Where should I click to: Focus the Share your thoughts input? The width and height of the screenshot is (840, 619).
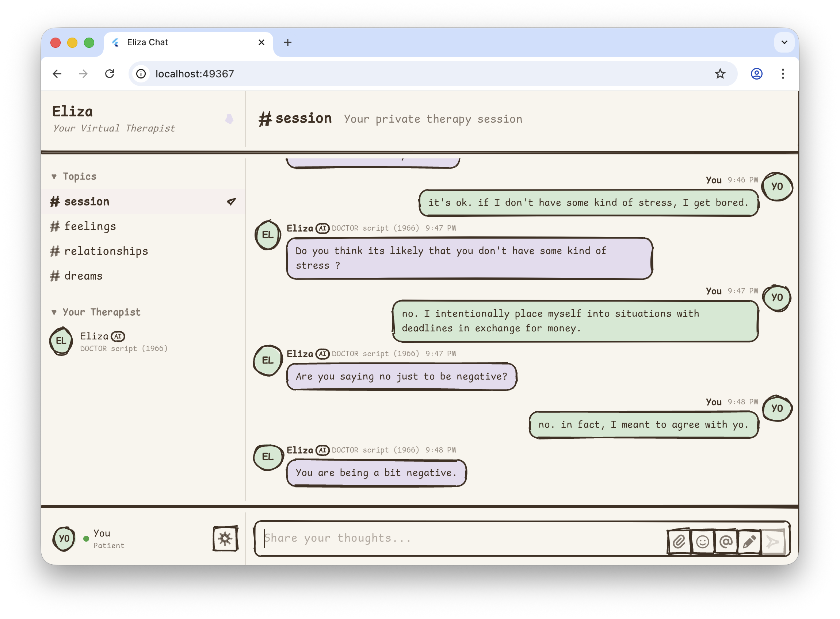[x=450, y=538]
